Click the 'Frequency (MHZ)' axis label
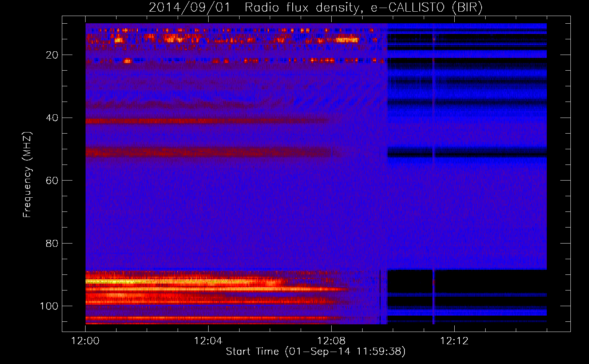The height and width of the screenshot is (364, 589). [x=27, y=175]
